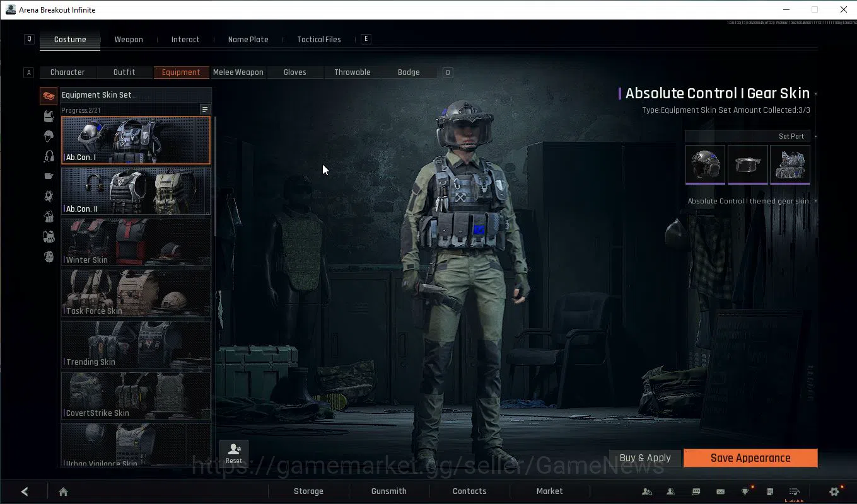This screenshot has width=857, height=504.
Task: Switch to the Tactical Files tab
Action: click(319, 39)
